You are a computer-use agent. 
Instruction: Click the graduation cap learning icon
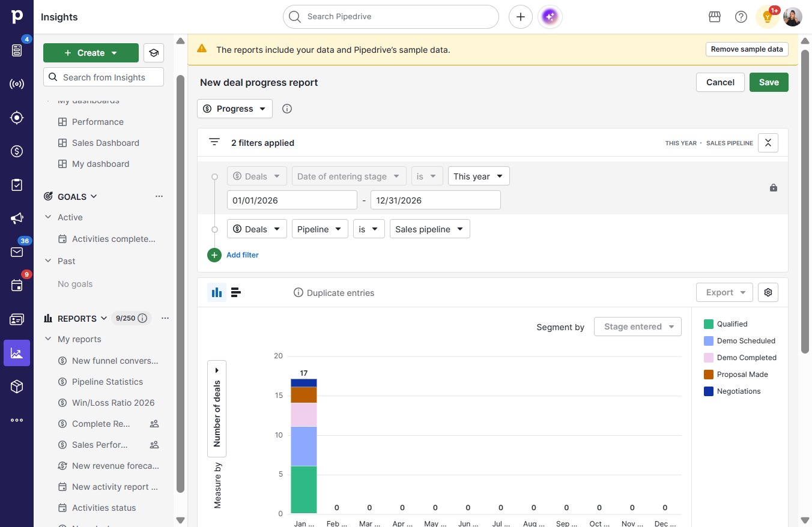pyautogui.click(x=154, y=53)
